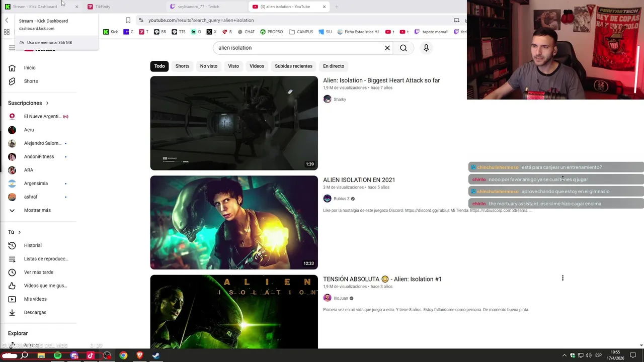Select the No visto filter chip
644x362 pixels.
click(x=209, y=66)
